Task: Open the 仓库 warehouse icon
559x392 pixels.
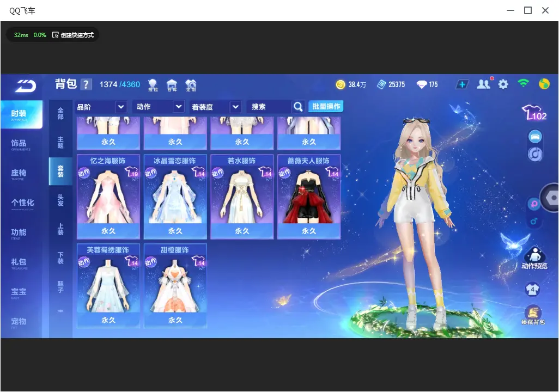Action: point(172,85)
